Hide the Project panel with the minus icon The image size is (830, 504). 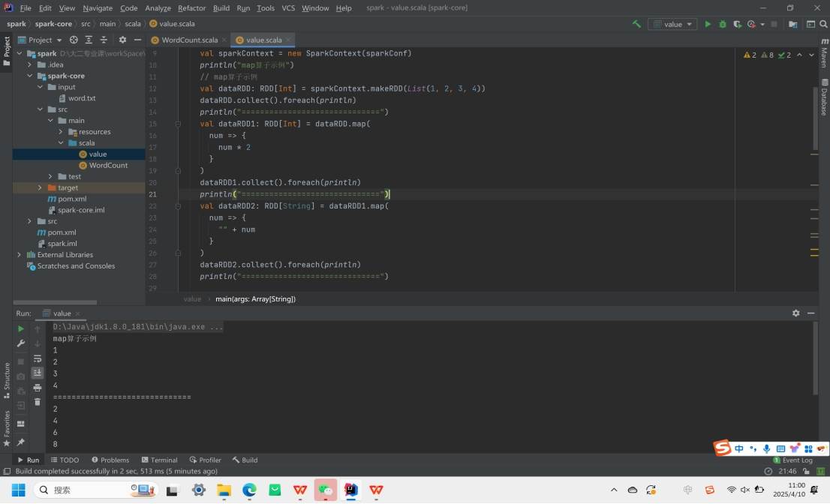(x=137, y=40)
